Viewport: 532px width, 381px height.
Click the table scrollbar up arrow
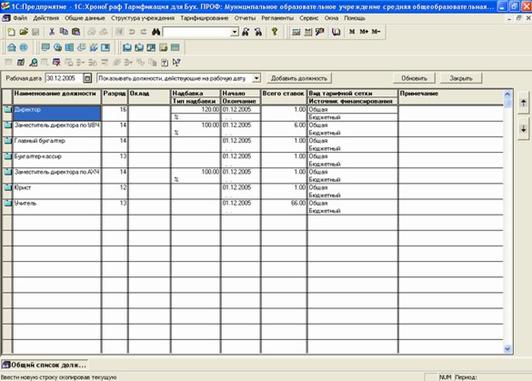click(508, 94)
